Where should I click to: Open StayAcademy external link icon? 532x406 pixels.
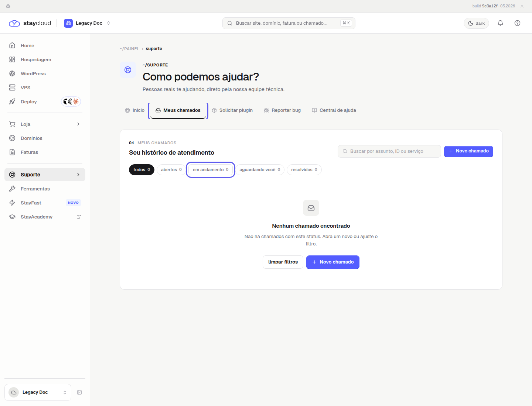(79, 217)
